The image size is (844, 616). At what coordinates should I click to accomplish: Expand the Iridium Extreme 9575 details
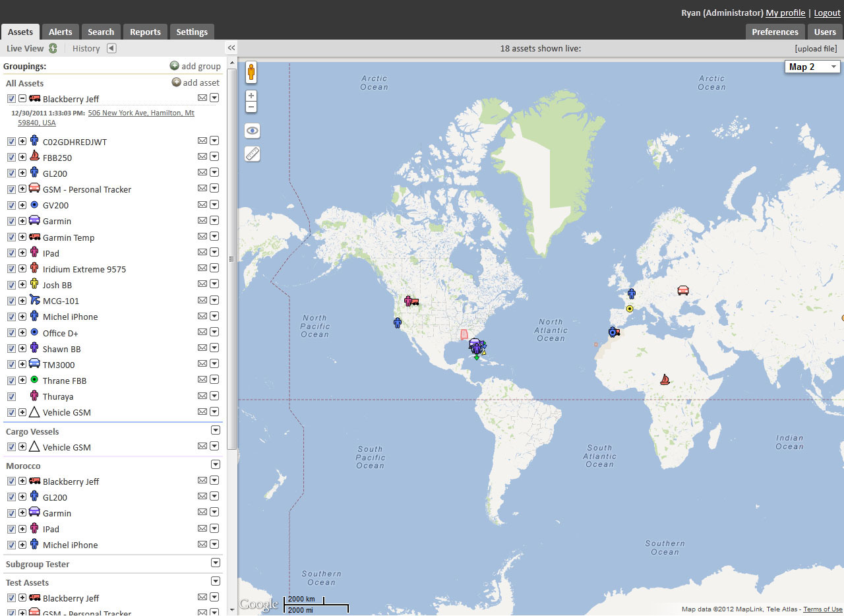pyautogui.click(x=22, y=269)
